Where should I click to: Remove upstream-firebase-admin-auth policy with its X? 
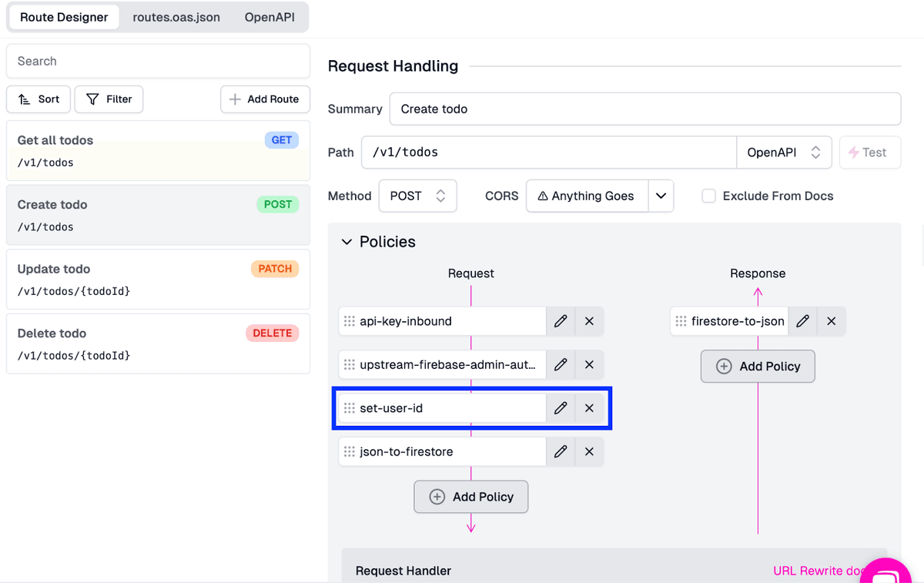tap(589, 364)
